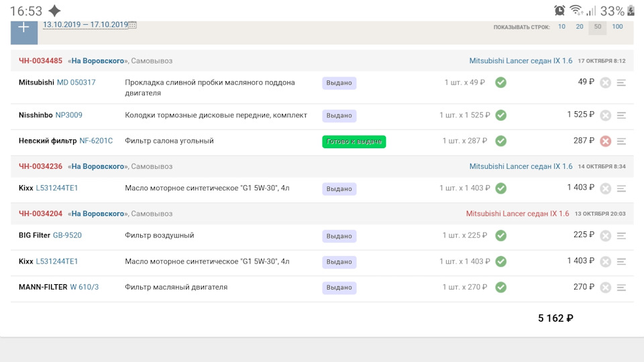The image size is (644, 362).
Task: Open row menu for BIG Filter GB-9520
Action: pos(621,236)
